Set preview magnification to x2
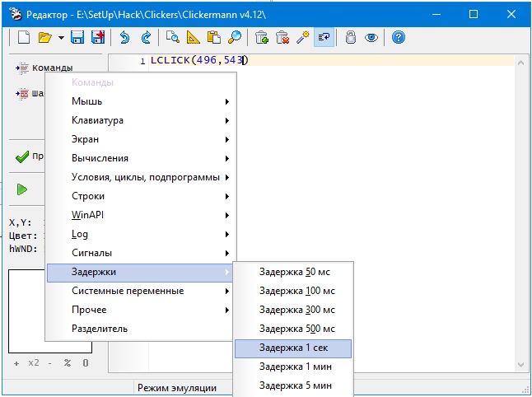Viewport: 532px width, 397px height. pyautogui.click(x=34, y=363)
